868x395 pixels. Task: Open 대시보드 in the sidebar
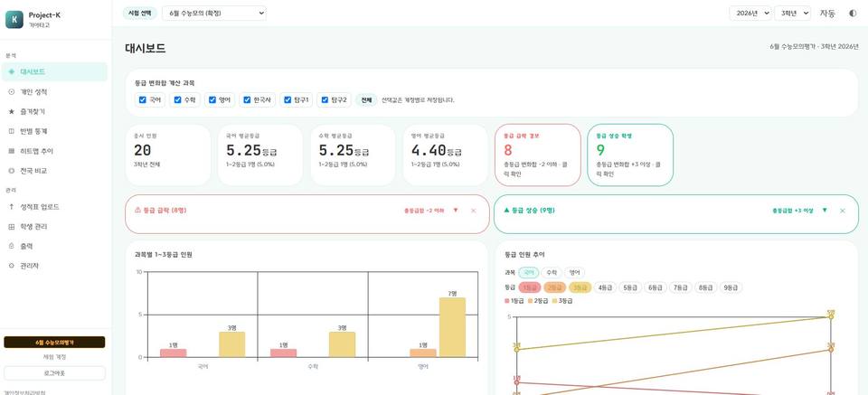point(54,72)
